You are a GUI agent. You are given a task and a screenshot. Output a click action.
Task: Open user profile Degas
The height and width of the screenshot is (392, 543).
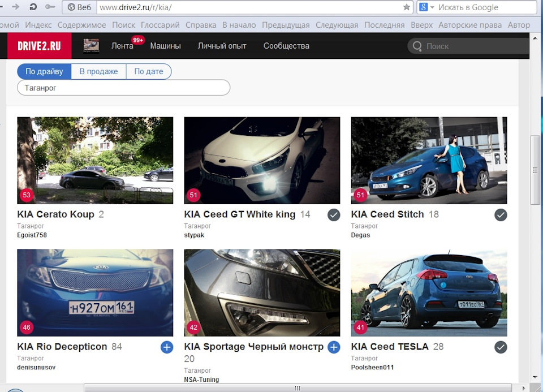(360, 235)
